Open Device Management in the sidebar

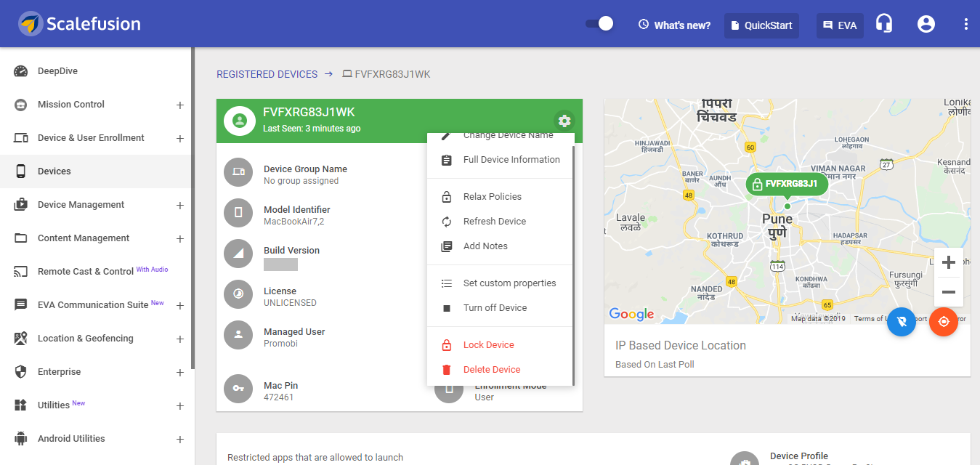coord(81,205)
